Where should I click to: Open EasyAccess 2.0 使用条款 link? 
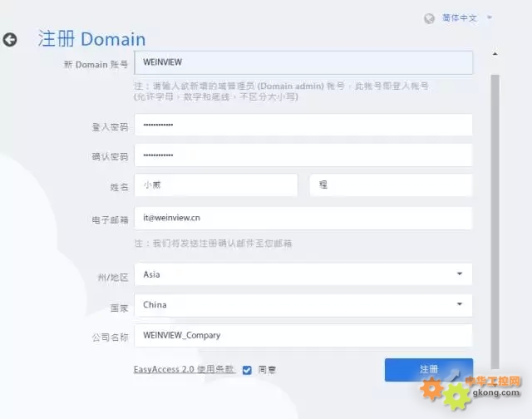(x=184, y=369)
